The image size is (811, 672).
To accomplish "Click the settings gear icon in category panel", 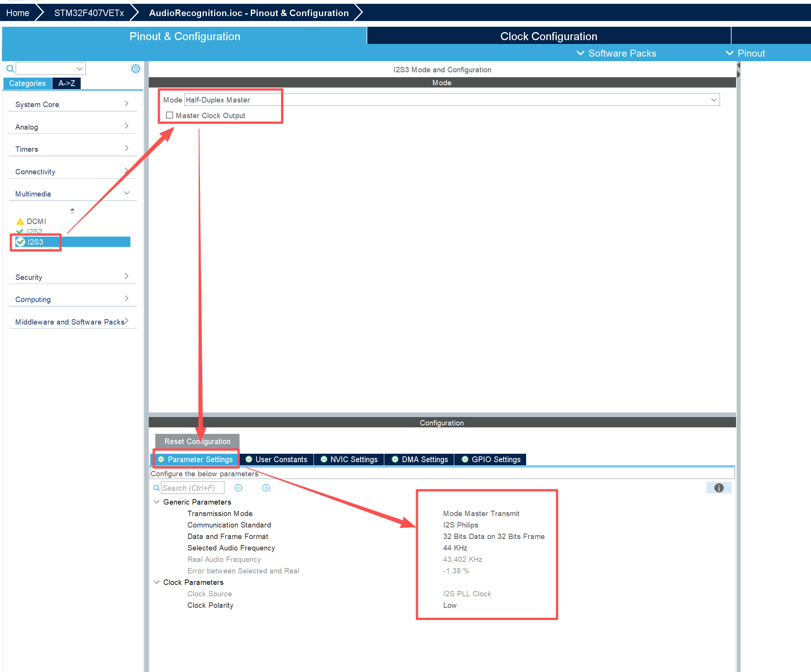I will pos(136,69).
